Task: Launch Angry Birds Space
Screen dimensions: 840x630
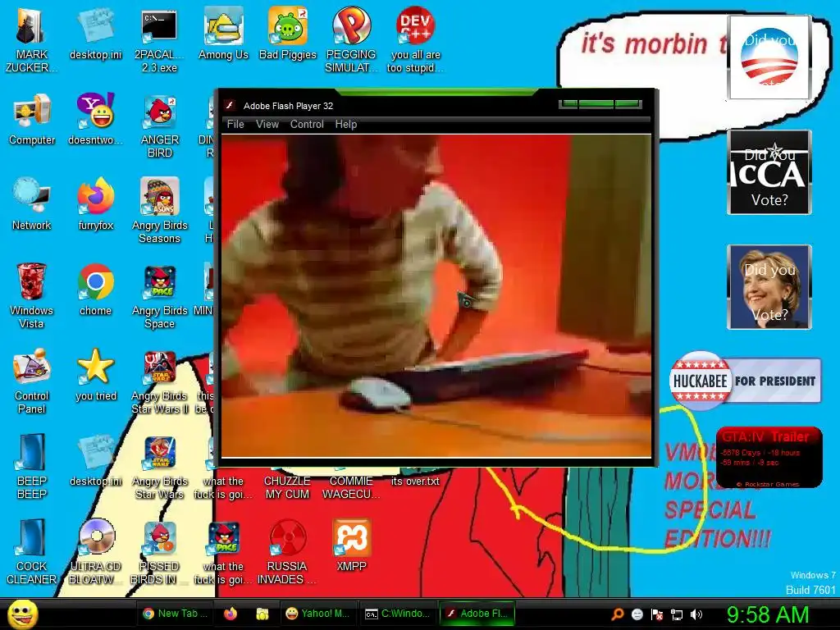Action: click(160, 295)
